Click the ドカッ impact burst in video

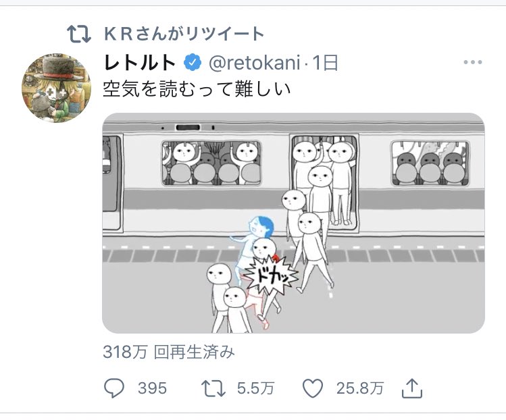pos(270,275)
